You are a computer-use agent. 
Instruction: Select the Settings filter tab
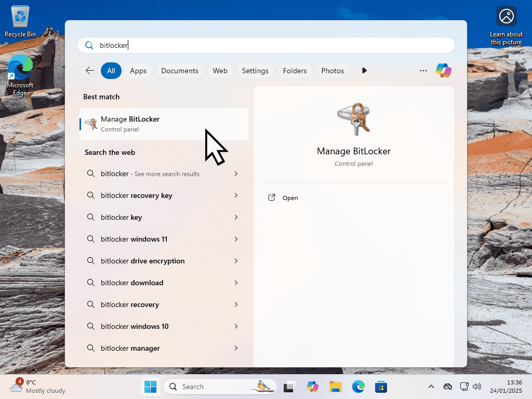(x=255, y=71)
